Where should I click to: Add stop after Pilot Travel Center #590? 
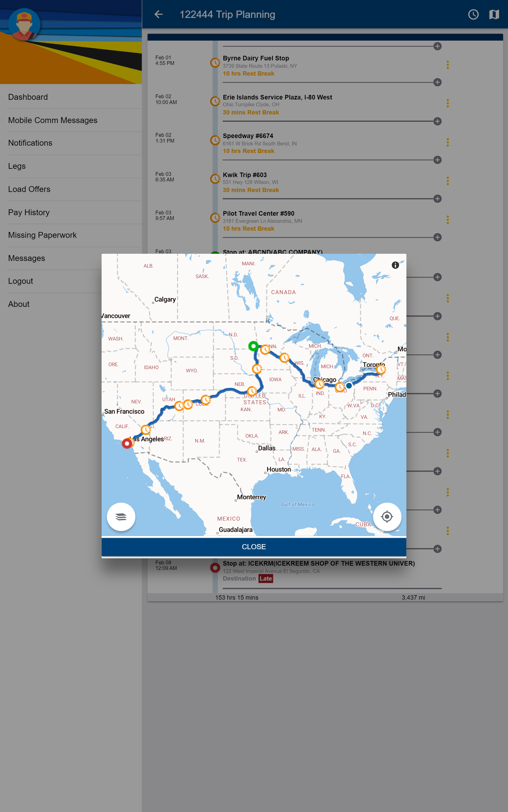pyautogui.click(x=437, y=237)
